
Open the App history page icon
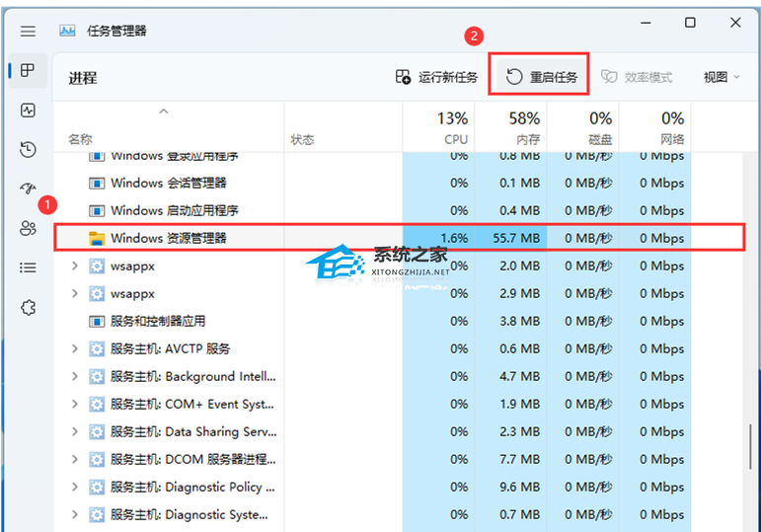(28, 149)
